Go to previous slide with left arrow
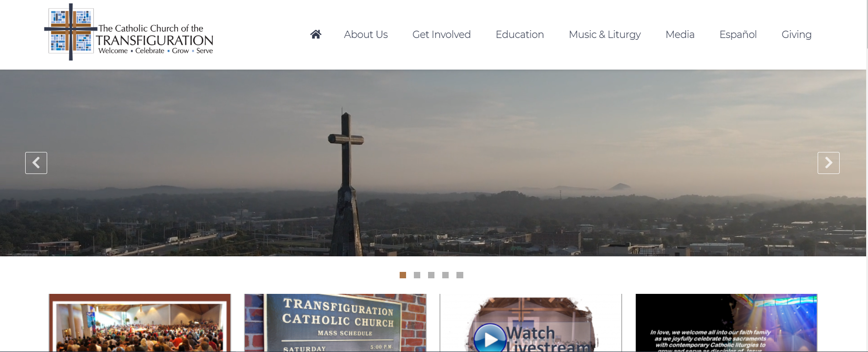 click(x=36, y=163)
